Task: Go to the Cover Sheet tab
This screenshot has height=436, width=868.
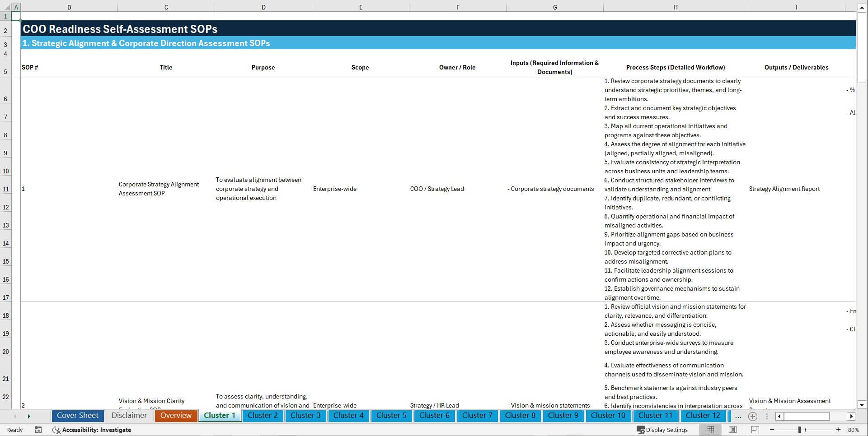Action: [77, 416]
